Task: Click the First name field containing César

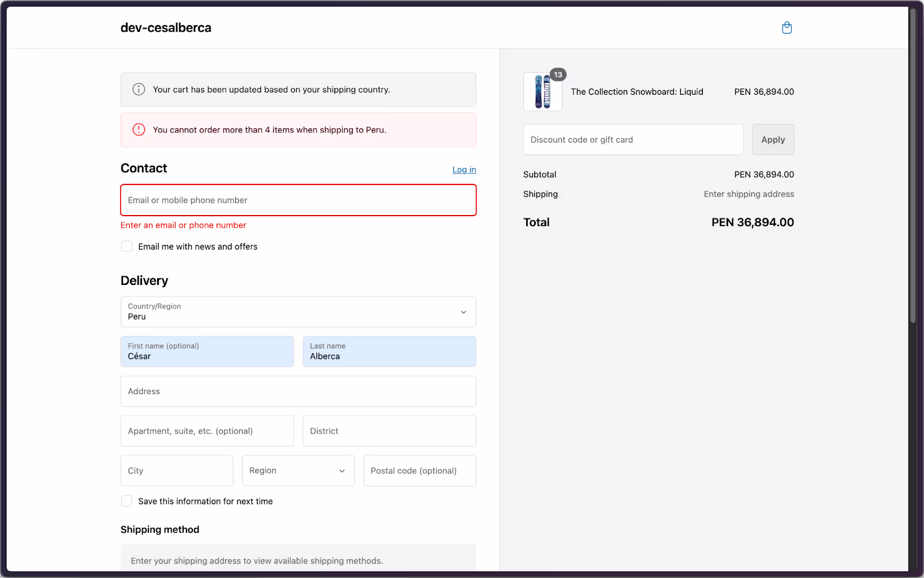Action: tap(207, 351)
